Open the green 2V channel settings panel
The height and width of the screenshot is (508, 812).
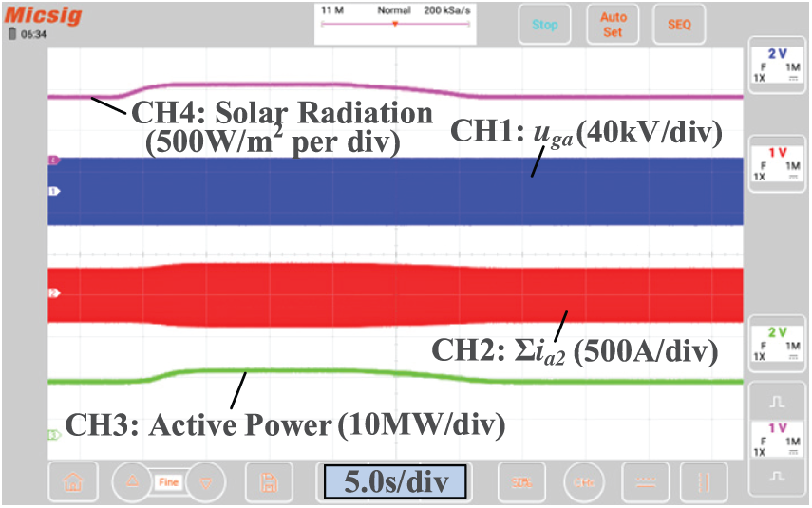pyautogui.click(x=777, y=344)
